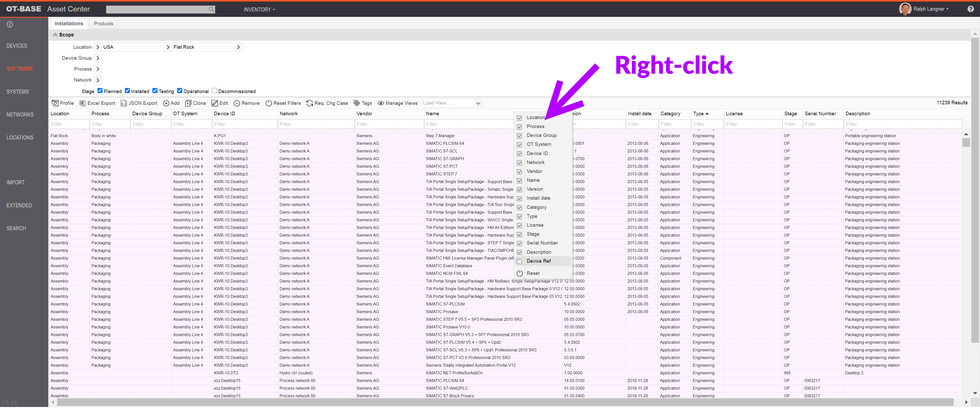Uncheck the Install date column checkbox
980x408 pixels.
tap(519, 198)
